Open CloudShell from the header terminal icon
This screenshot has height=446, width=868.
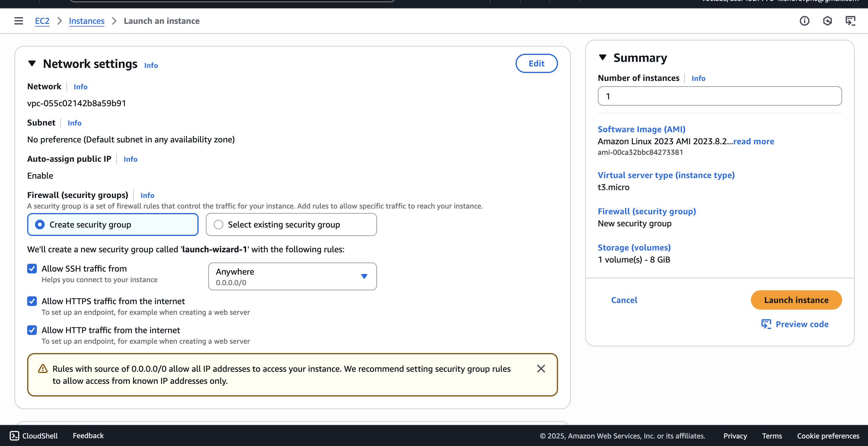[851, 21]
